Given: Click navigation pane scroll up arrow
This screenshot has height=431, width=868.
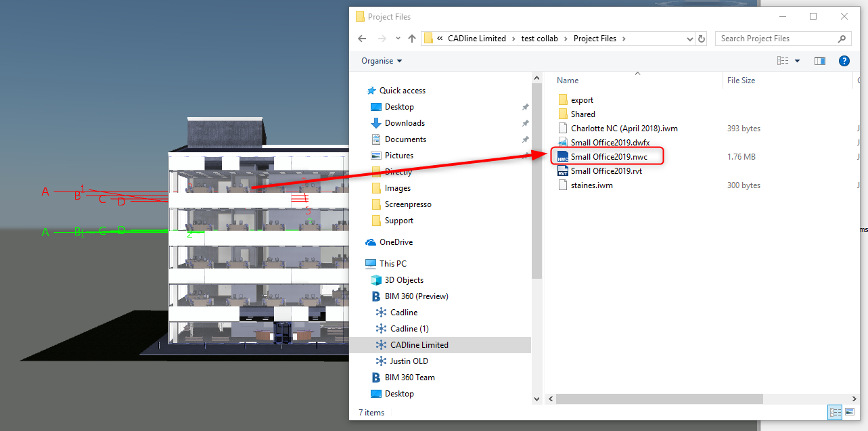Looking at the screenshot, I should tap(537, 79).
